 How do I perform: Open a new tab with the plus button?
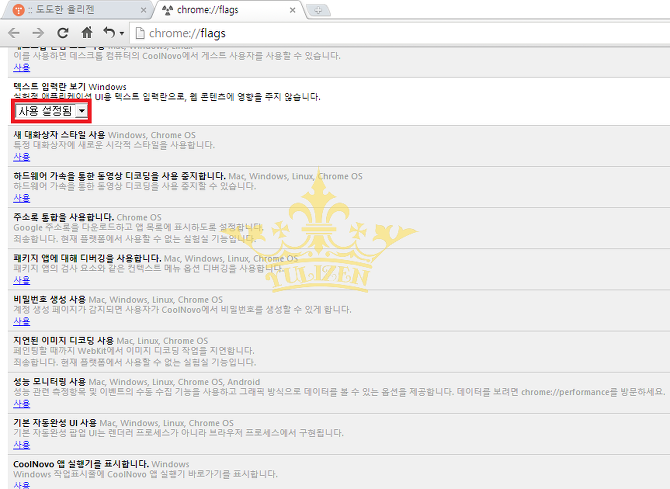318,11
